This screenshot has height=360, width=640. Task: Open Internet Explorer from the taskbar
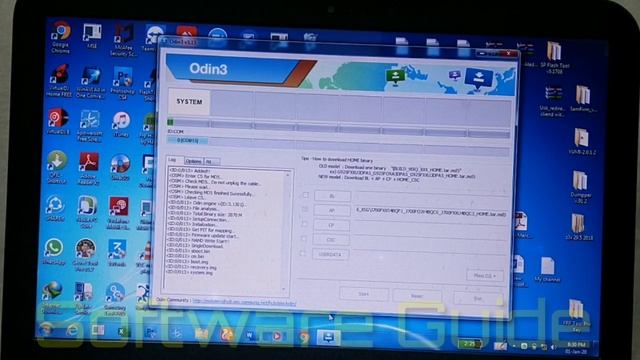(72, 330)
